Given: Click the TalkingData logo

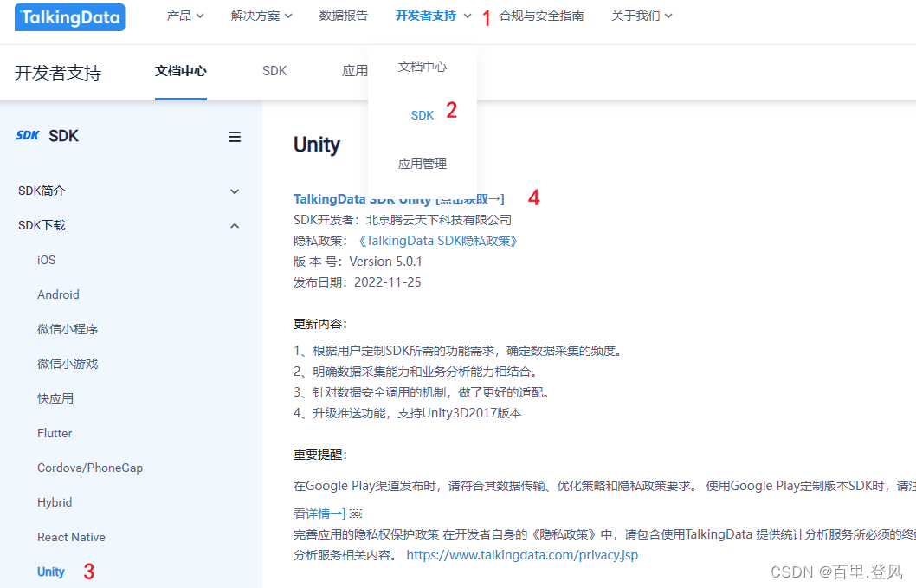Looking at the screenshot, I should 69,16.
